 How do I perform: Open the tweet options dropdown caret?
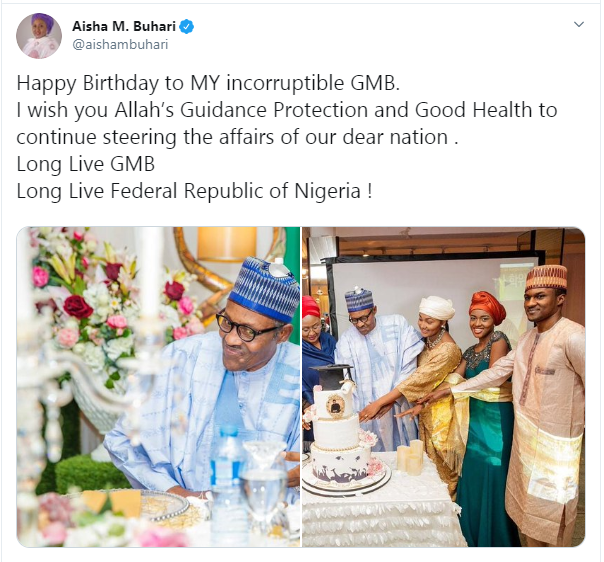pyautogui.click(x=579, y=23)
